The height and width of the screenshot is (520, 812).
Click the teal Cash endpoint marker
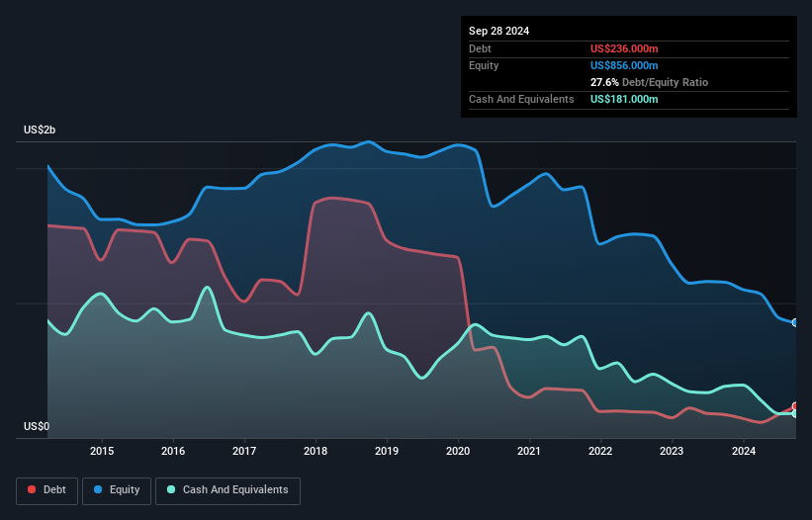point(795,413)
